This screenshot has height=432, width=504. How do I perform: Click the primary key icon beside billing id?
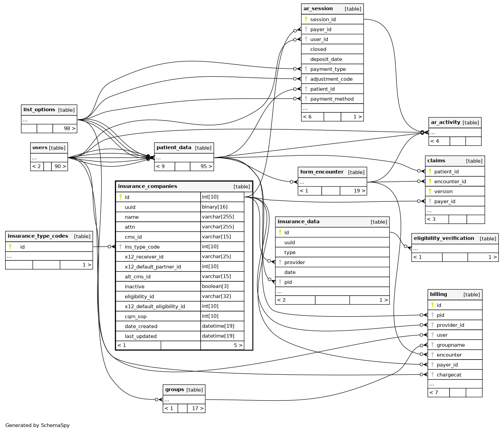point(432,305)
